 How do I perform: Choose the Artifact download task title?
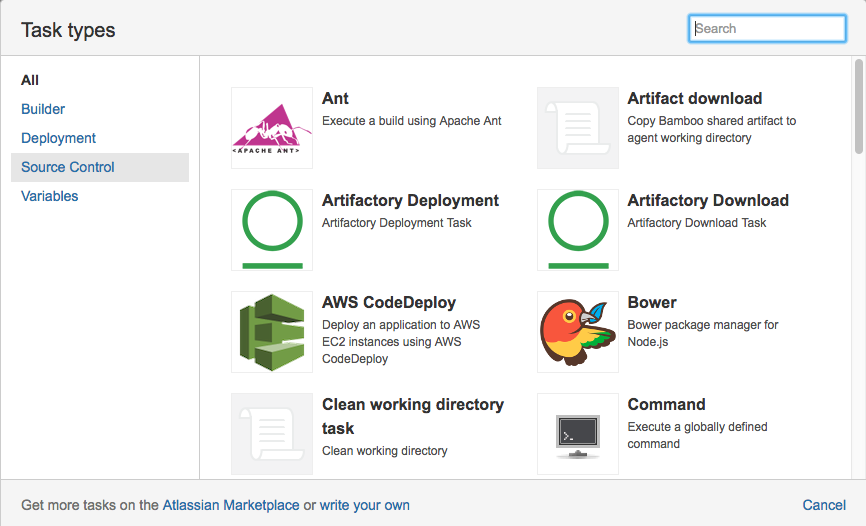695,98
